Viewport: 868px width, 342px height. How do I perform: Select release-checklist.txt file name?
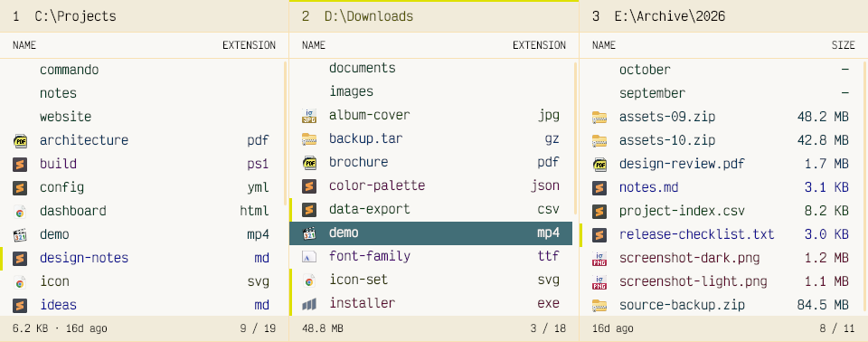click(x=697, y=235)
